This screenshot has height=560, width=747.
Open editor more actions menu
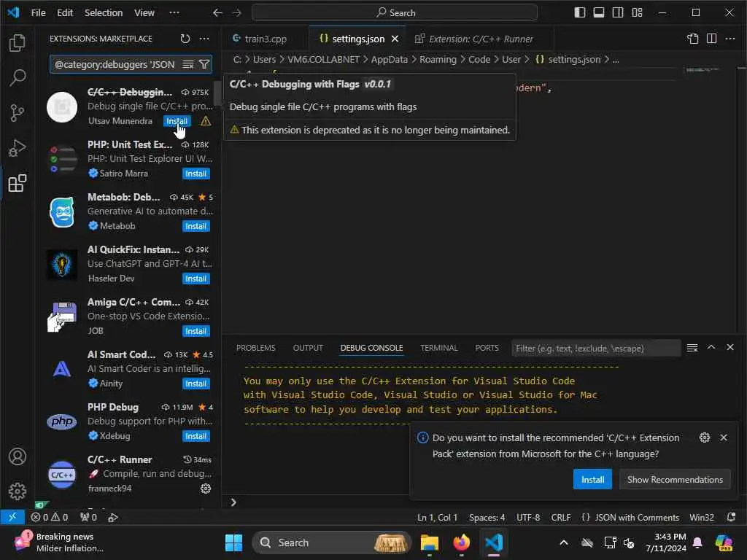click(x=730, y=39)
